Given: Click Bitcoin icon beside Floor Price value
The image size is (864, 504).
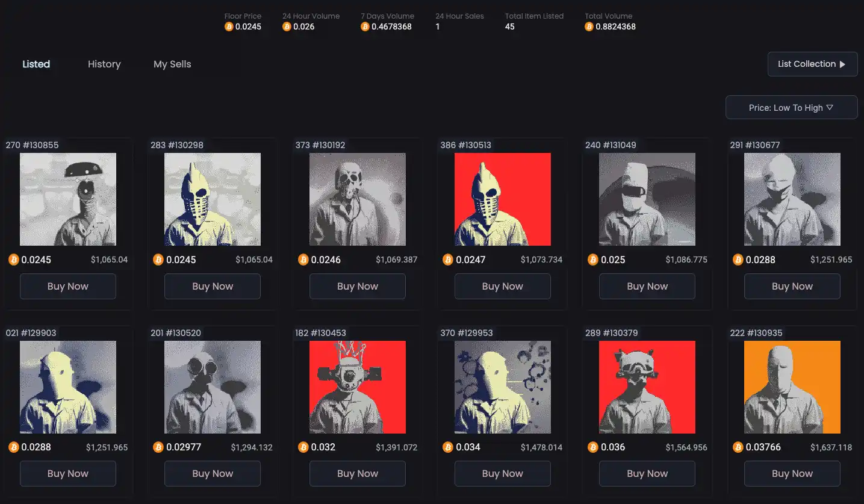Looking at the screenshot, I should point(229,26).
